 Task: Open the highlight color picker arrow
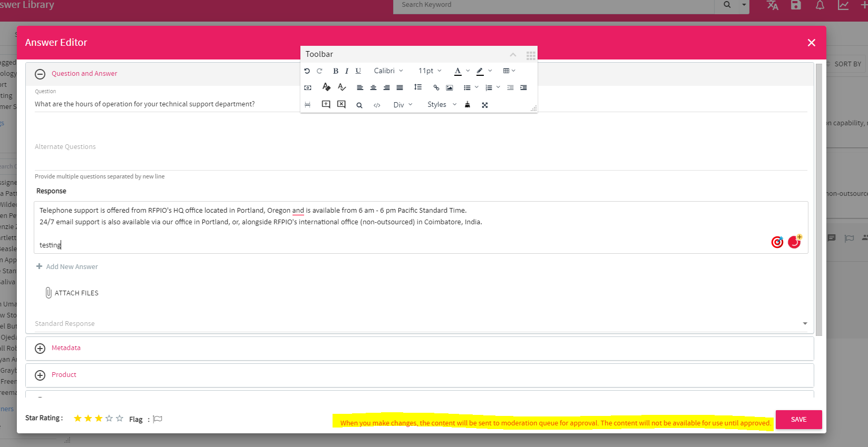[490, 71]
